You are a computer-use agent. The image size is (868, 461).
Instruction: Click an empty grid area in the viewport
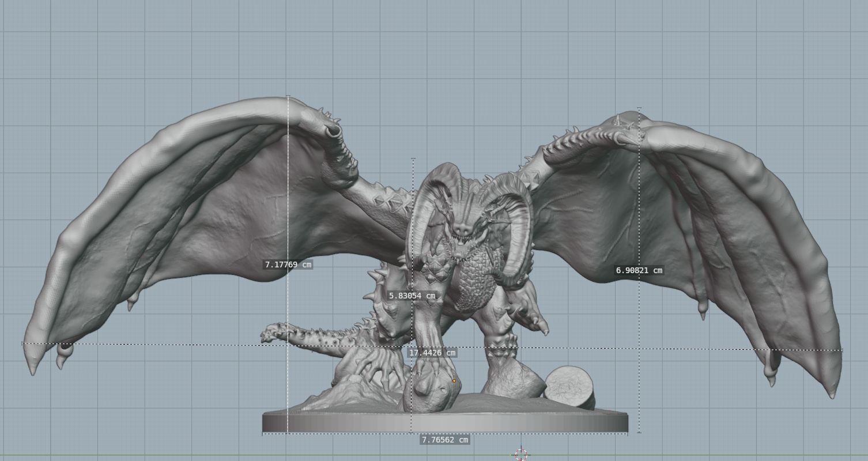point(115,58)
